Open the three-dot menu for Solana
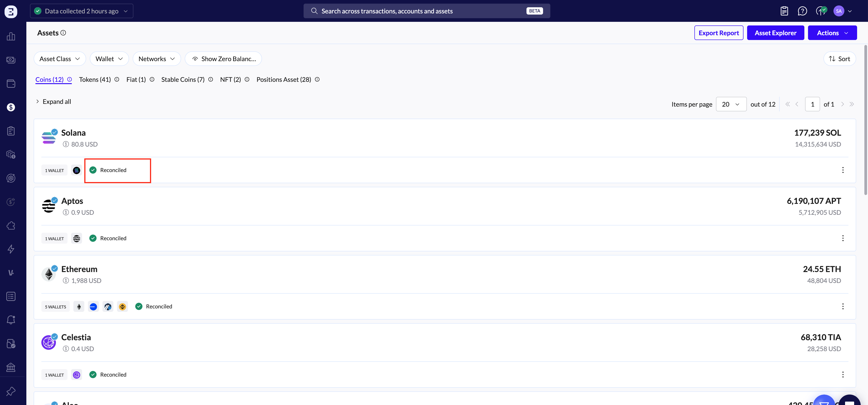This screenshot has height=405, width=868. click(843, 170)
